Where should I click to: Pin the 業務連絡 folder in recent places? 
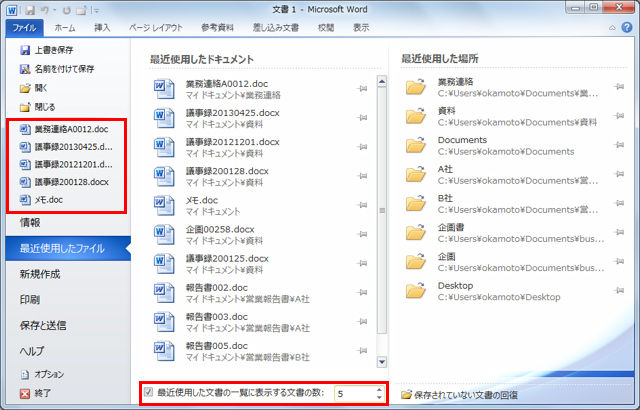click(619, 86)
